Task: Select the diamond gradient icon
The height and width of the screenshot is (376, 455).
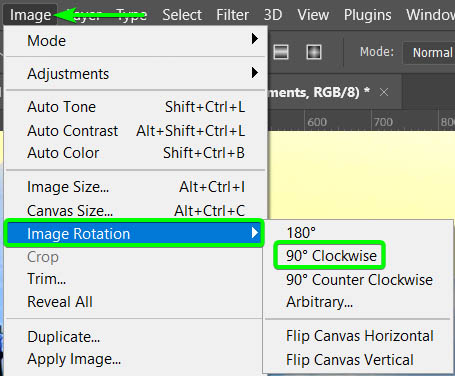Action: click(314, 52)
